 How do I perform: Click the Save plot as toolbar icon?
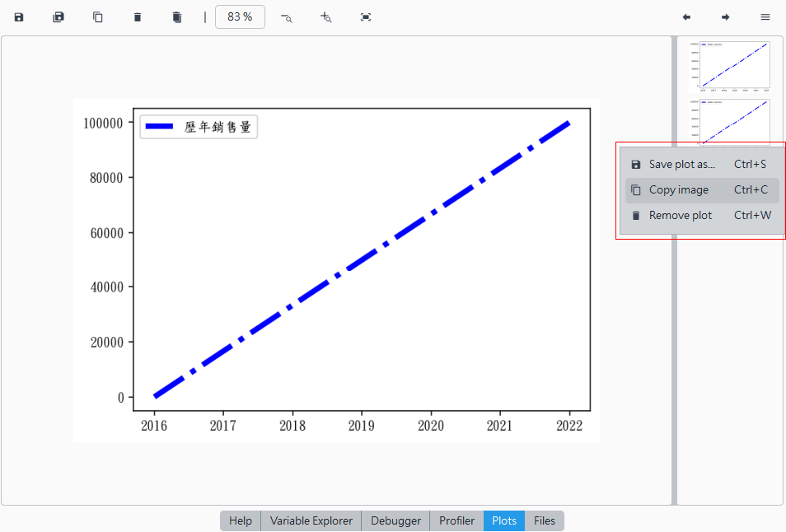19,17
